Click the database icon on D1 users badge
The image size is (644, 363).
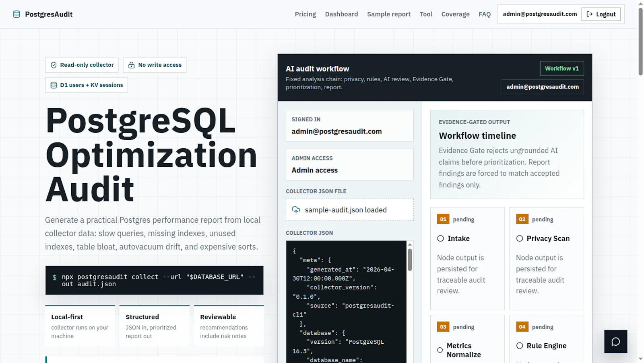(x=54, y=85)
